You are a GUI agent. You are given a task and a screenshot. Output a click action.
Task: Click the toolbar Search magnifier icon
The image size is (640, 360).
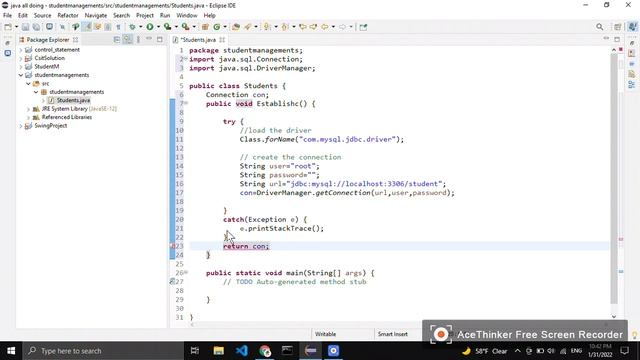[600, 27]
